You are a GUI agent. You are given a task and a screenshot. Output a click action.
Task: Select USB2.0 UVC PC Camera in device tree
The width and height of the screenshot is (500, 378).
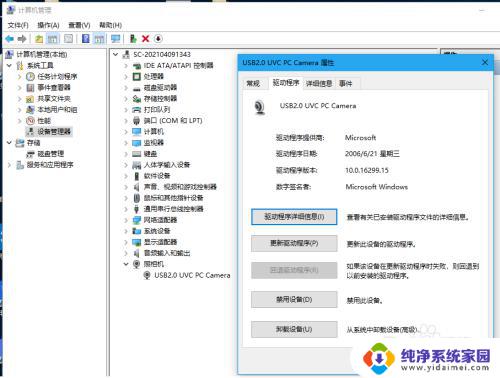pos(192,276)
